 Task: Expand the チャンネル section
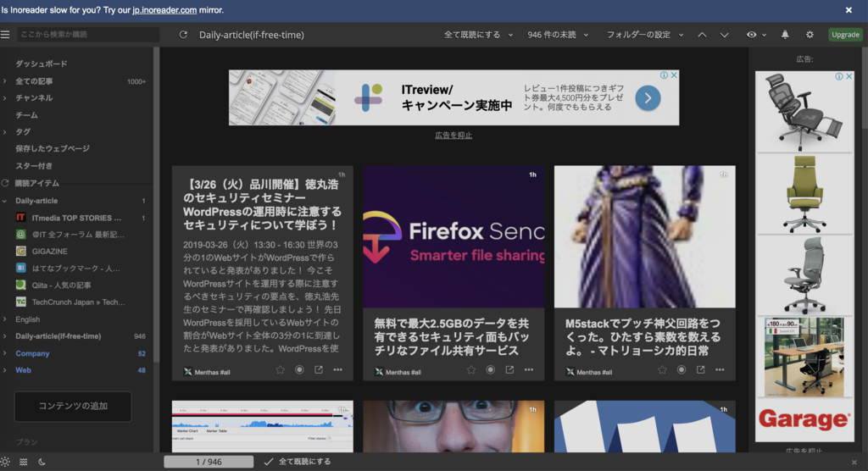[4, 98]
